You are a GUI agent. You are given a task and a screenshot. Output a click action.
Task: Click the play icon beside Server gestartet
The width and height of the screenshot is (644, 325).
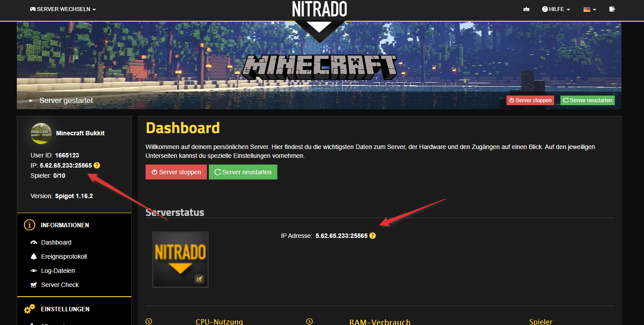pos(31,101)
